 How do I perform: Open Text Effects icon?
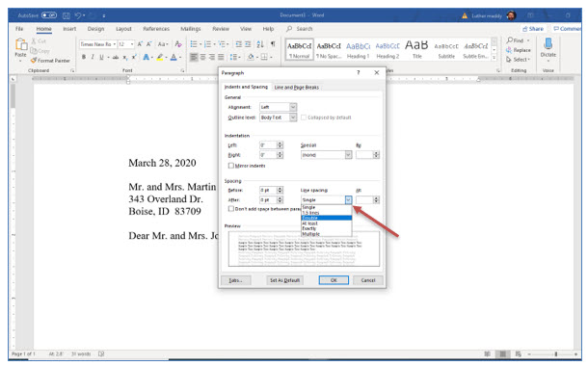(x=146, y=57)
